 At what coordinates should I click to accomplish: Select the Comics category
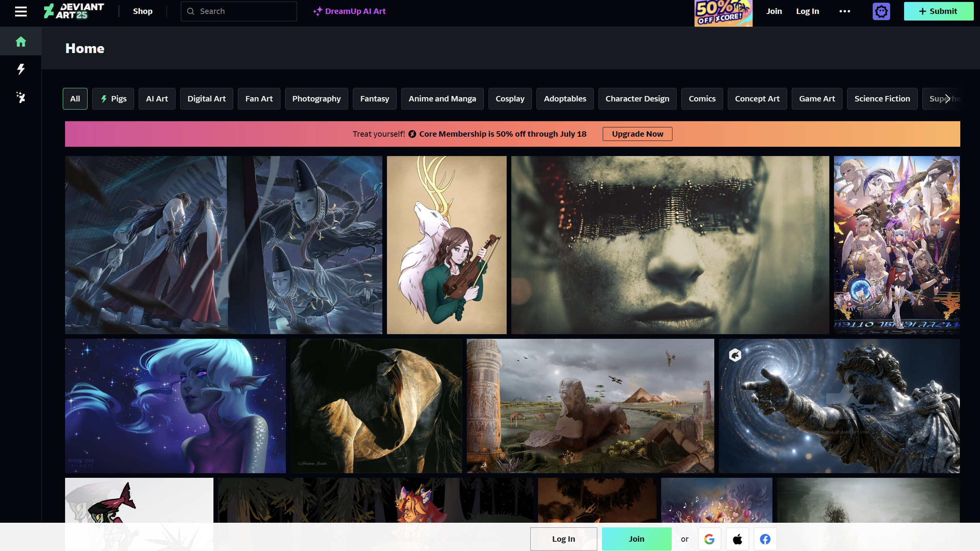tap(702, 99)
